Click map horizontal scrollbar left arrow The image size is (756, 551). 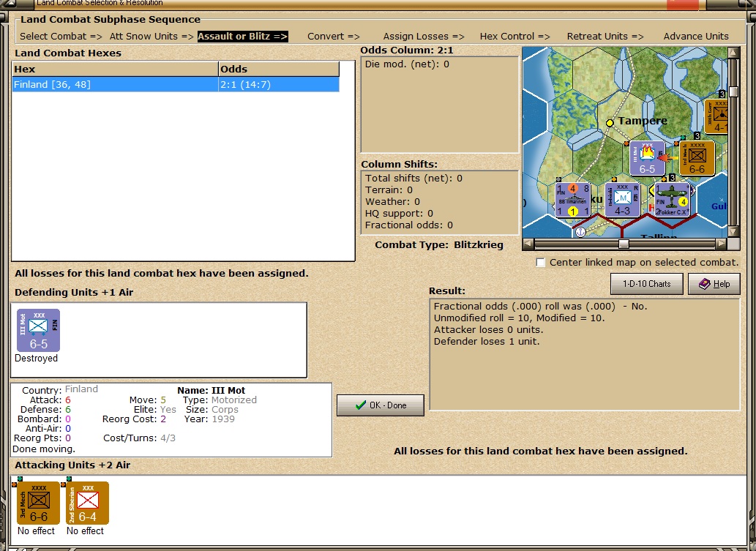(528, 244)
